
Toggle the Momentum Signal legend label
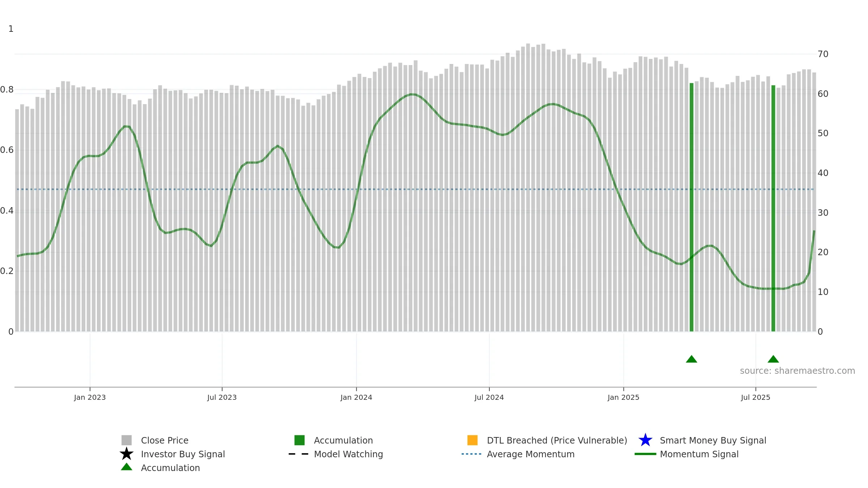pyautogui.click(x=699, y=454)
